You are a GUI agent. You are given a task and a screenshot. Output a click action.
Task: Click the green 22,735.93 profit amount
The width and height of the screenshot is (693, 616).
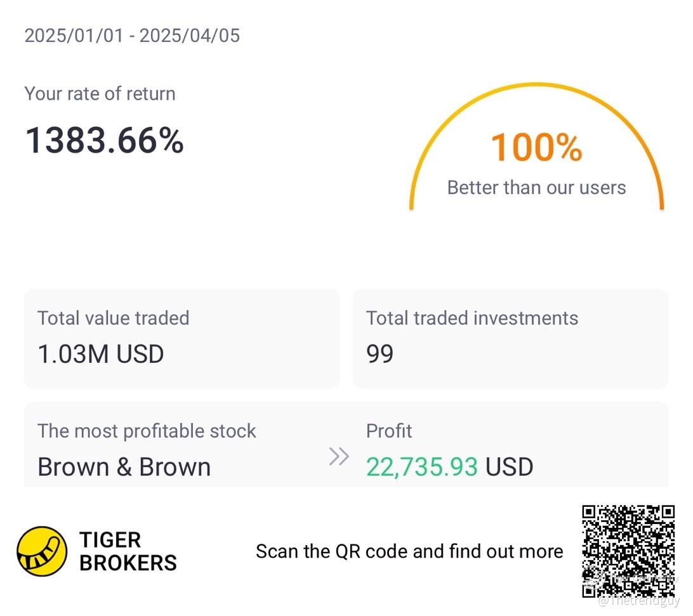[x=421, y=467]
